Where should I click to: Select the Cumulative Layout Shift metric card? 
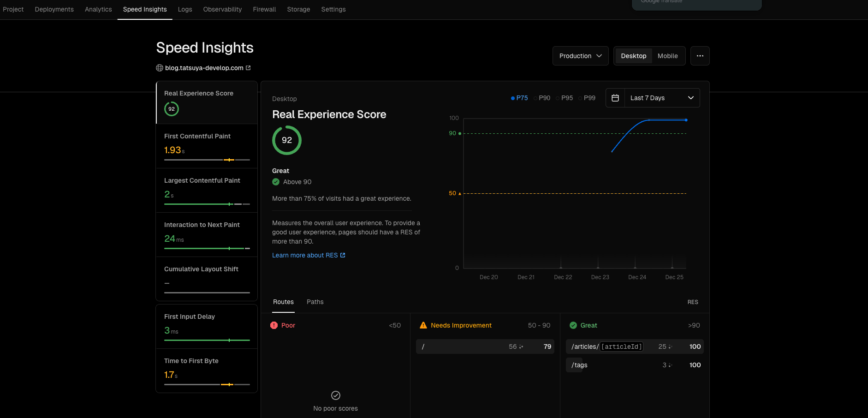207,279
